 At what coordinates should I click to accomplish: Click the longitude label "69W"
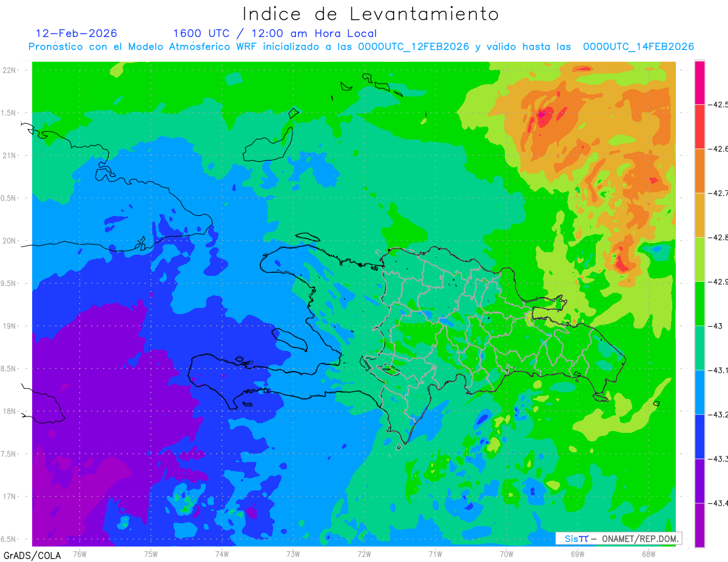[x=577, y=554]
